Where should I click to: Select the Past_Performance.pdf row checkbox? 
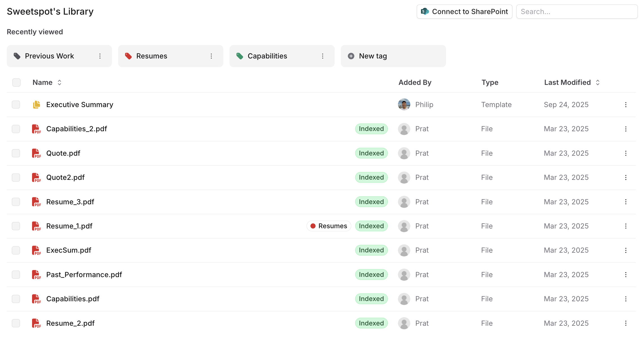point(16,275)
